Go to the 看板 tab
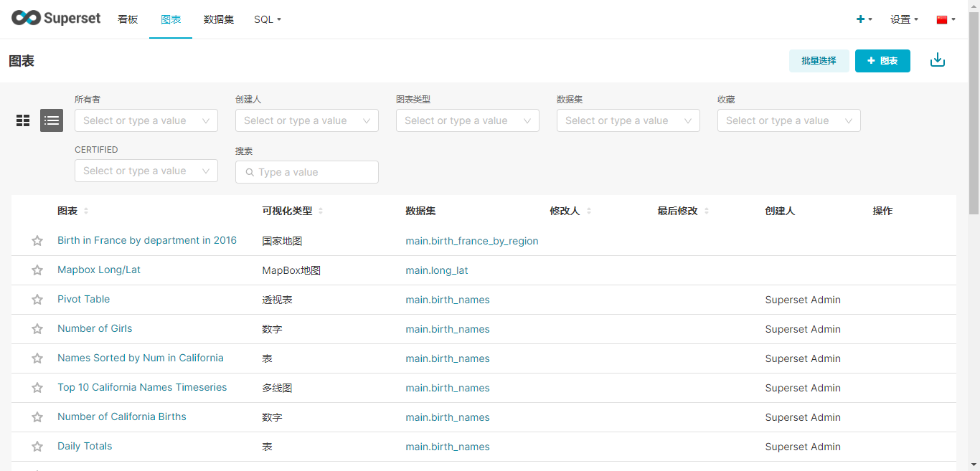This screenshot has width=980, height=471. pos(128,19)
